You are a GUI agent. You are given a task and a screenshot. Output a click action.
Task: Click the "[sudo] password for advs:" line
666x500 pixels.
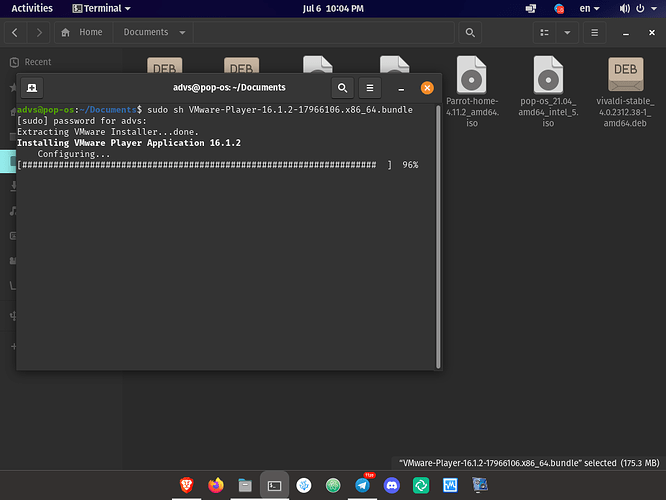[82, 121]
